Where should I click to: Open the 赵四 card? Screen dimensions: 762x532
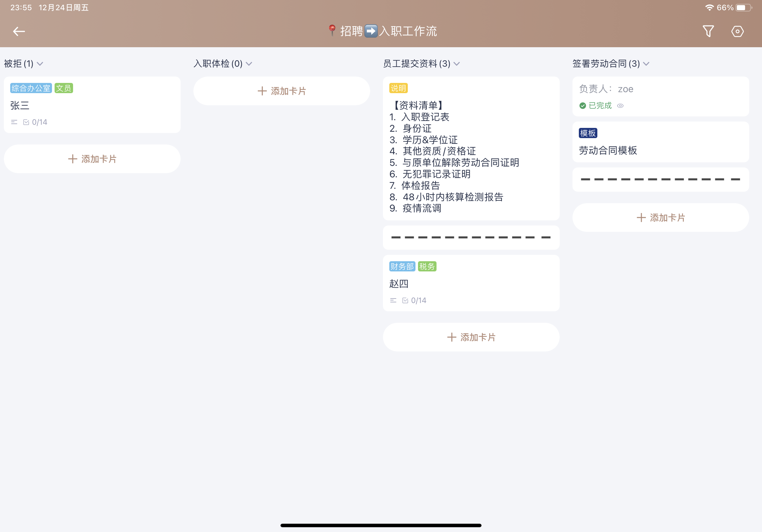pyautogui.click(x=471, y=283)
